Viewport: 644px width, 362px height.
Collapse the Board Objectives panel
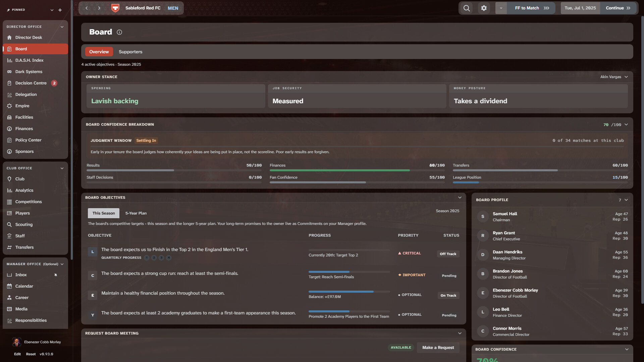(x=460, y=197)
